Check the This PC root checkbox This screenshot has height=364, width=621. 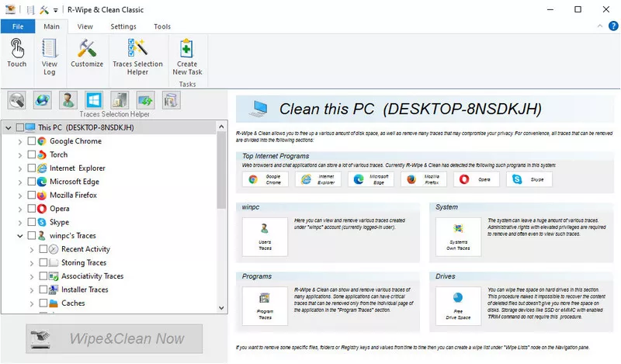[x=20, y=127]
